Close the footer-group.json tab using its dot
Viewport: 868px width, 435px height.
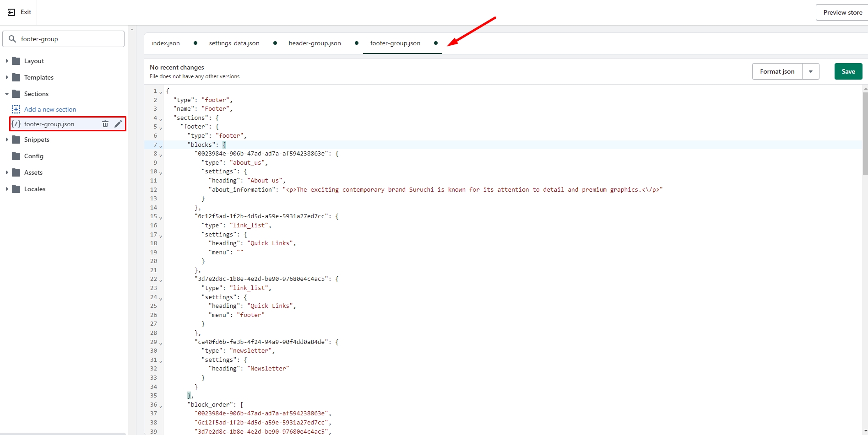tap(436, 43)
